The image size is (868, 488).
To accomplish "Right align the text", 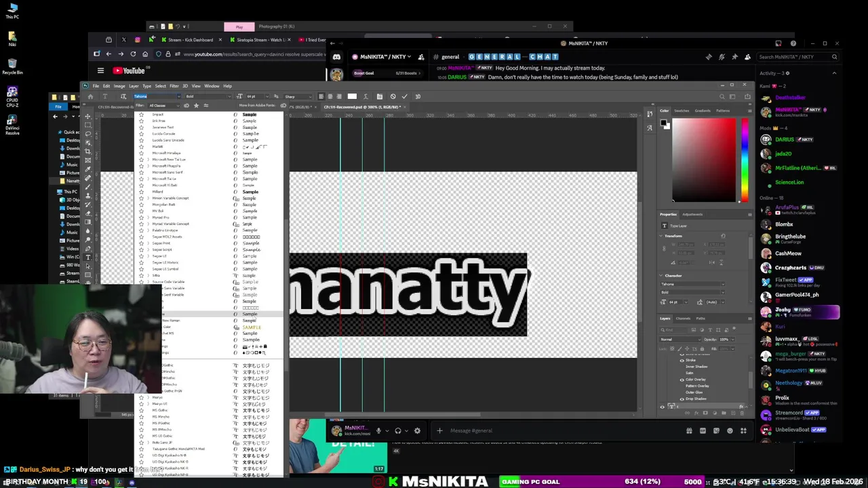I will coord(339,96).
